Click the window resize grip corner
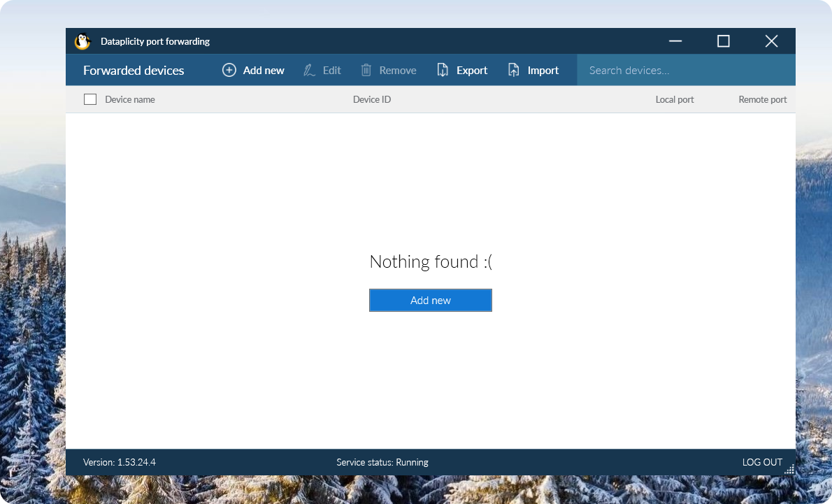The height and width of the screenshot is (504, 832). point(789,469)
